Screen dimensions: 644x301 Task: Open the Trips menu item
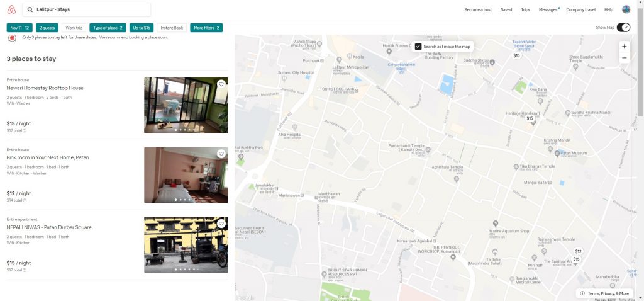tap(525, 9)
